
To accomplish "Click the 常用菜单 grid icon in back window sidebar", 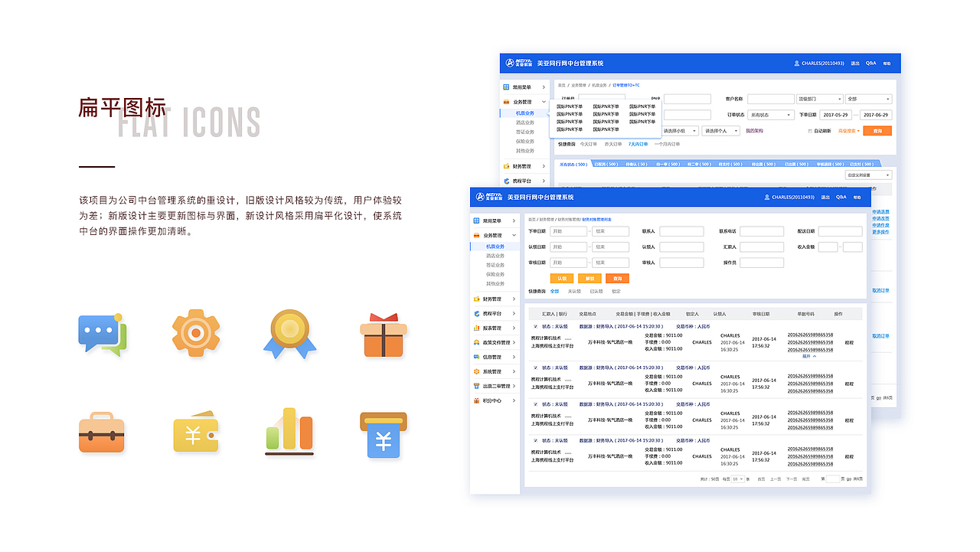I will pos(507,87).
